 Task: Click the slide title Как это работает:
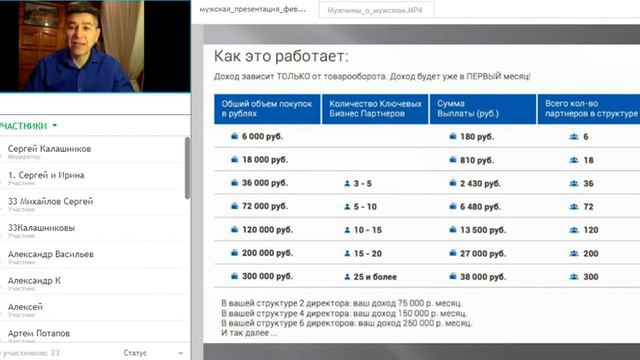281,56
